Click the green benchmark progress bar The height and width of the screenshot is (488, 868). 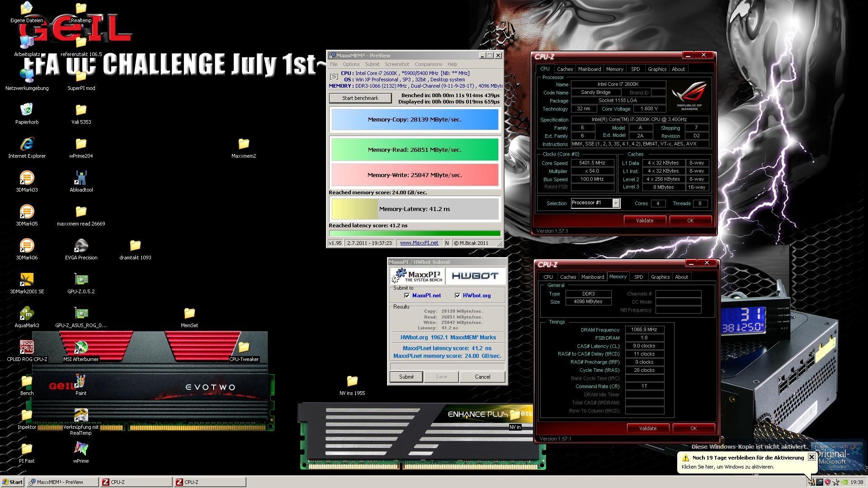(415, 234)
